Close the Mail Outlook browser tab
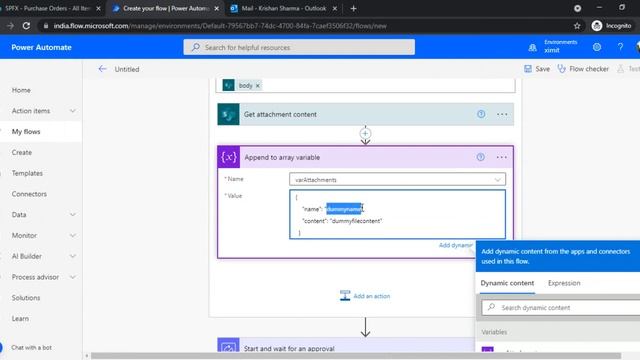Viewport: 640px width, 360px height. [x=335, y=8]
